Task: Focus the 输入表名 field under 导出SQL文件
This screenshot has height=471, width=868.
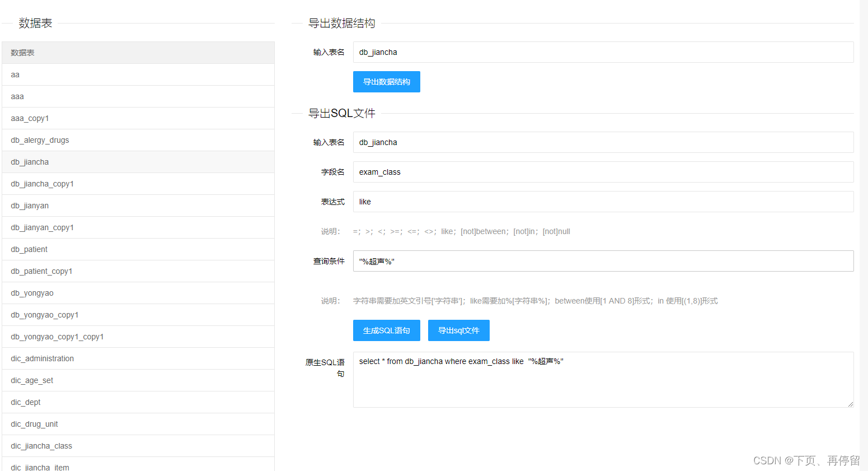Action: click(603, 142)
